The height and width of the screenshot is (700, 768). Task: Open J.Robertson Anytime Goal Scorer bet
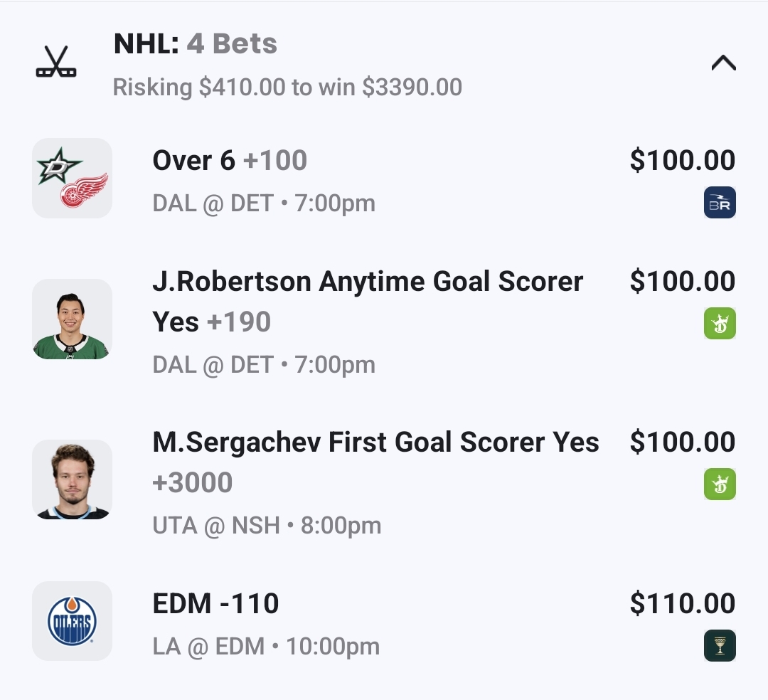(368, 282)
